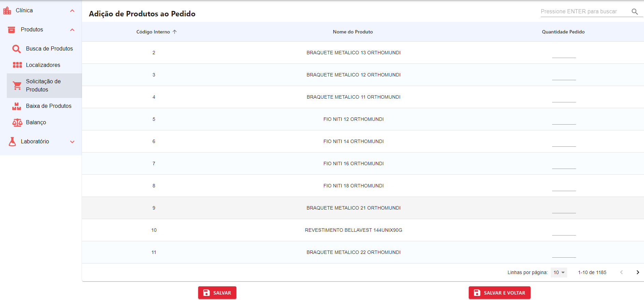This screenshot has height=300, width=644.
Task: Go to next page of results
Action: coord(638,272)
